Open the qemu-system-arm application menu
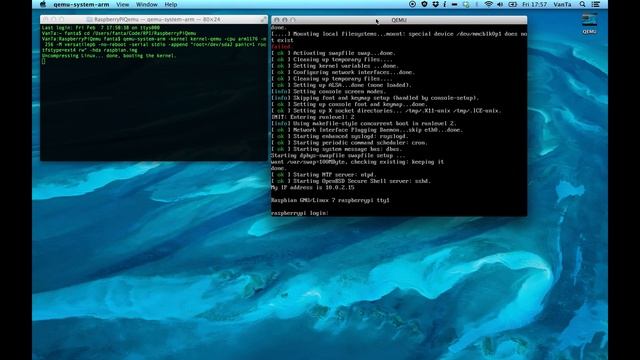 (x=81, y=4)
